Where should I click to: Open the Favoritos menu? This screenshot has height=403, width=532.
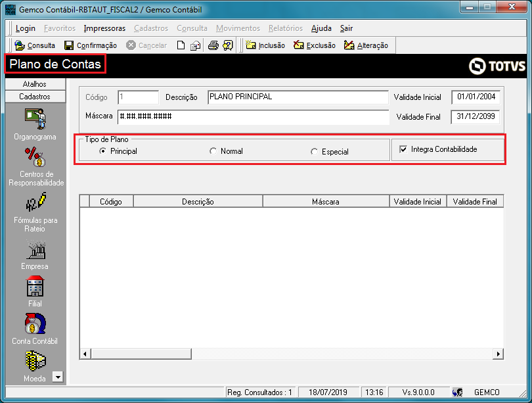click(60, 28)
